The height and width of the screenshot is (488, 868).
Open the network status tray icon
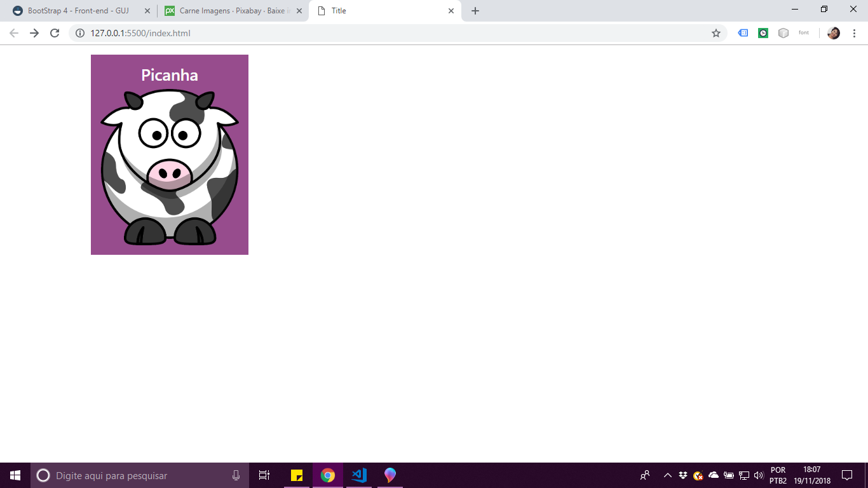[744, 475]
